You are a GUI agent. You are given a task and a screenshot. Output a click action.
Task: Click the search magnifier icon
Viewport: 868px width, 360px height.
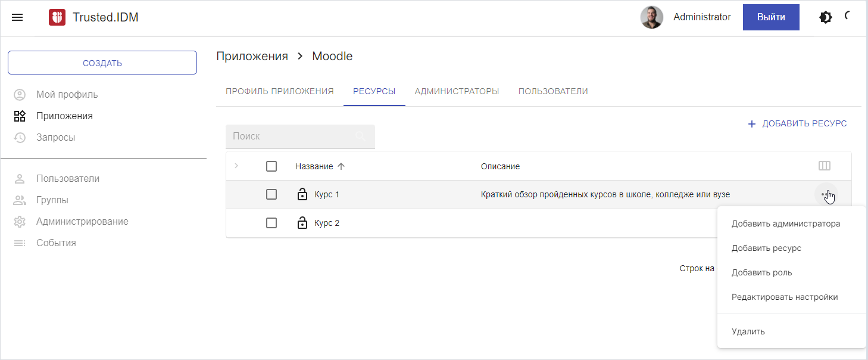pos(360,136)
